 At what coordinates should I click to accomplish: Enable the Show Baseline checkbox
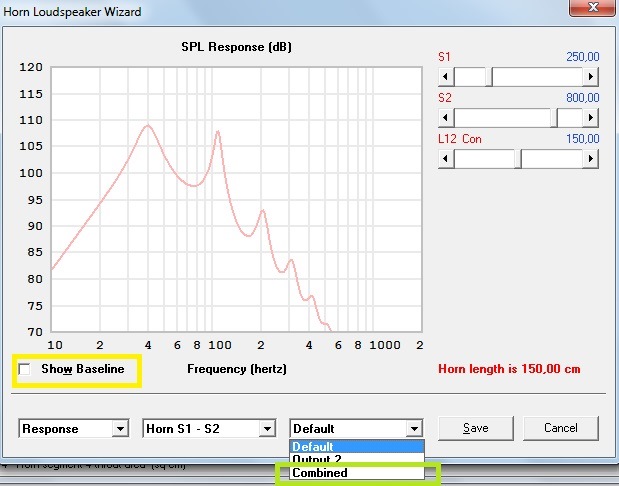[24, 370]
